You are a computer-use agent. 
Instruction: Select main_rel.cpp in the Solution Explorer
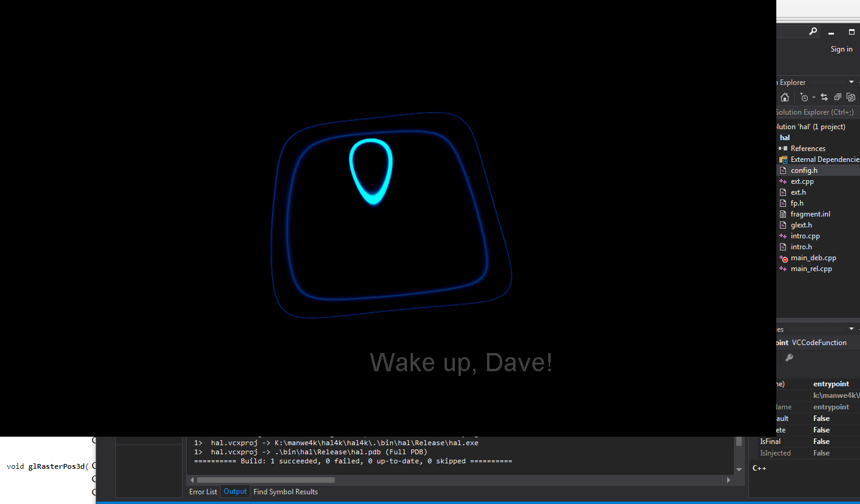click(811, 269)
